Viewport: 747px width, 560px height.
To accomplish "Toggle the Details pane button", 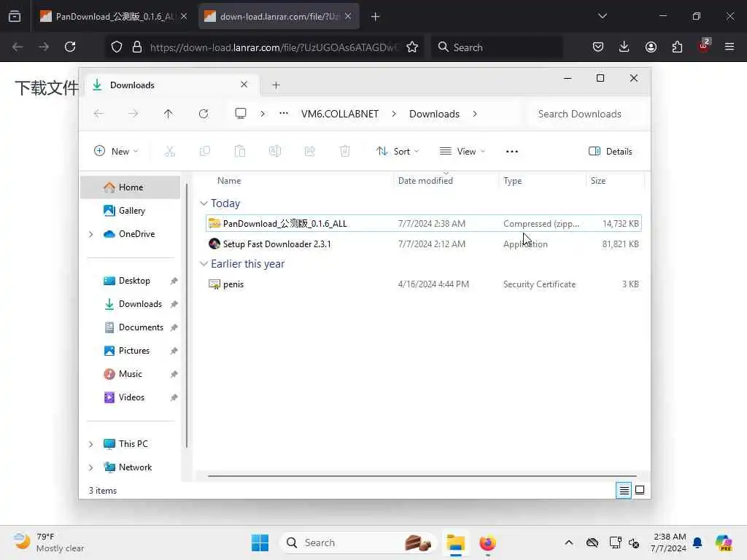I will click(x=611, y=152).
